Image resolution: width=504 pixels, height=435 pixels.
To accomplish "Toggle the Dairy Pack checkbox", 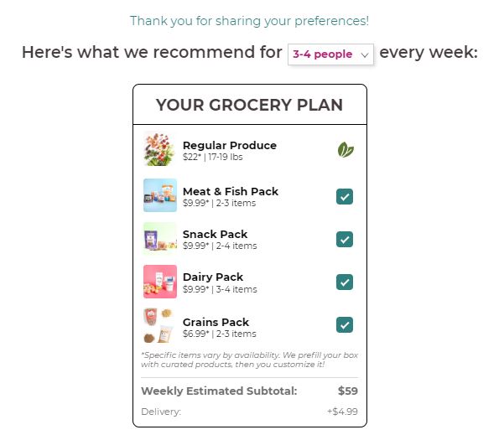I will (345, 282).
